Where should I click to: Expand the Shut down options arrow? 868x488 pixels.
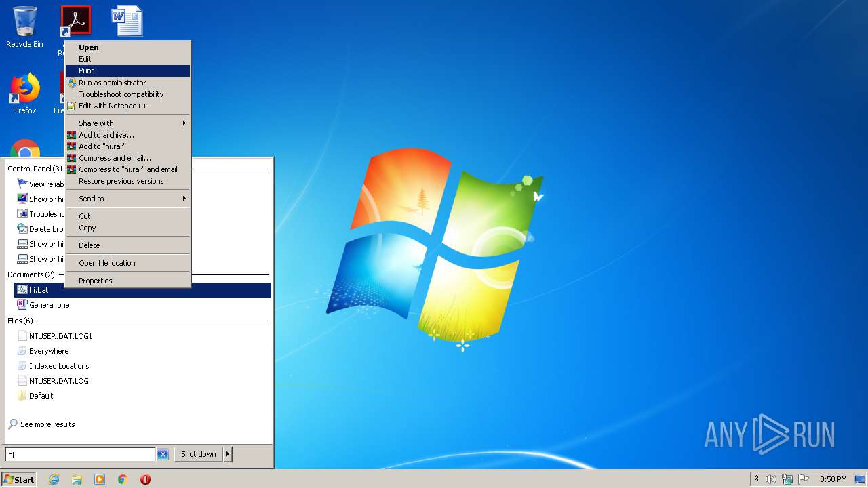pyautogui.click(x=228, y=454)
